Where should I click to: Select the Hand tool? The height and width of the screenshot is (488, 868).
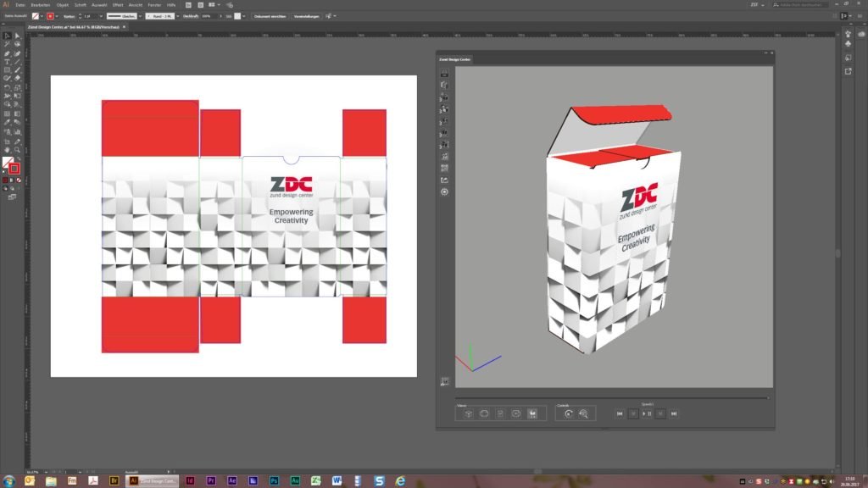[7, 150]
